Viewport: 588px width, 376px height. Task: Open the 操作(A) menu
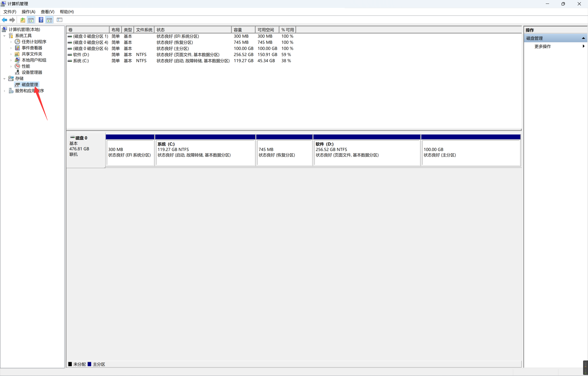click(x=28, y=12)
